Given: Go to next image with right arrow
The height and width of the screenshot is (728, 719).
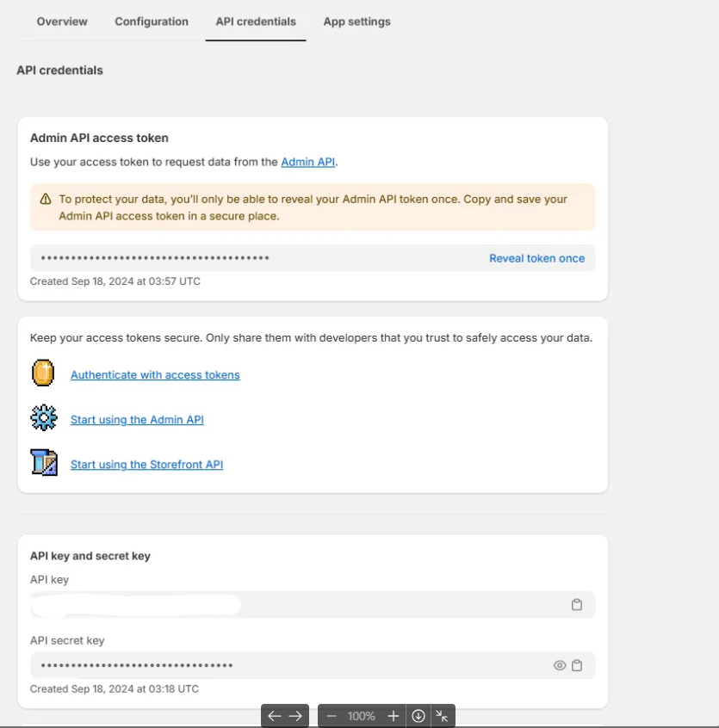Looking at the screenshot, I should pos(295,716).
